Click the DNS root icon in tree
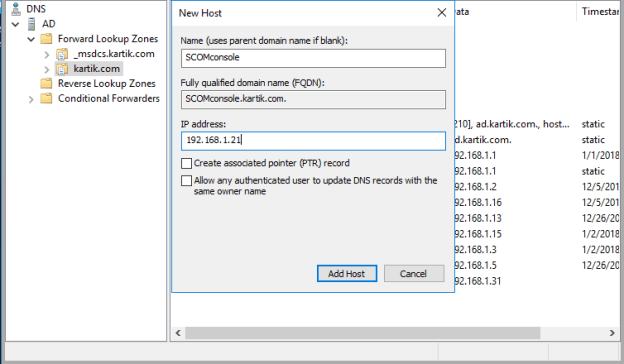The width and height of the screenshot is (624, 364). coord(16,8)
